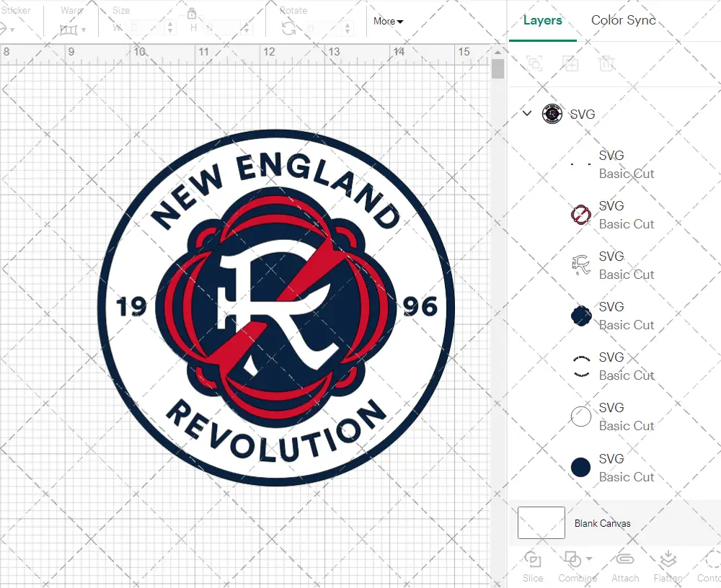The image size is (721, 588).
Task: Click the Width stepper arrows
Action: coord(170,28)
